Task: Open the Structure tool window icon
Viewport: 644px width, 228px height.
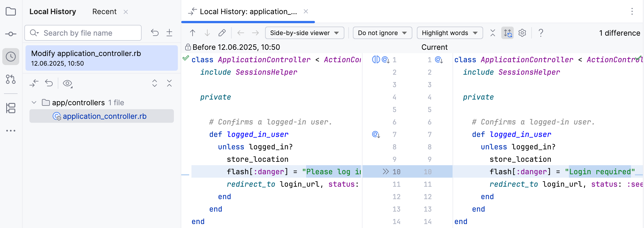Action: tap(11, 108)
